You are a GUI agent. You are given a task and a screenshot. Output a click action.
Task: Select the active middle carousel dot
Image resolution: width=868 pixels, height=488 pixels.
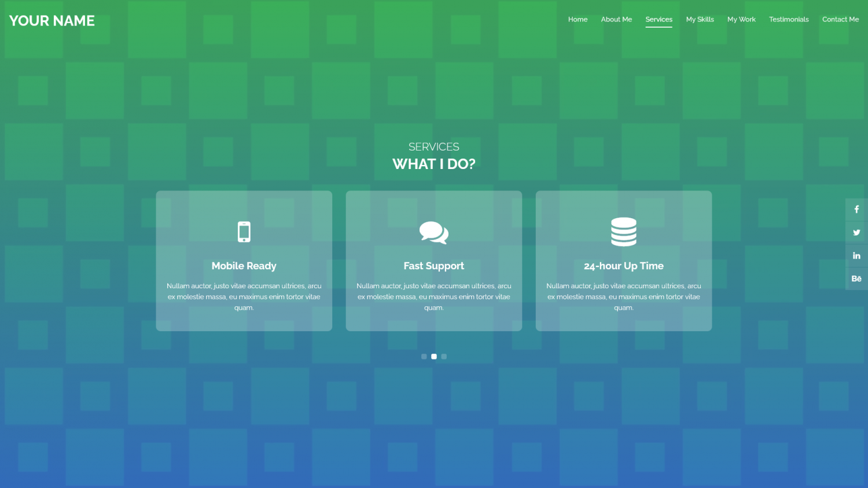click(434, 357)
